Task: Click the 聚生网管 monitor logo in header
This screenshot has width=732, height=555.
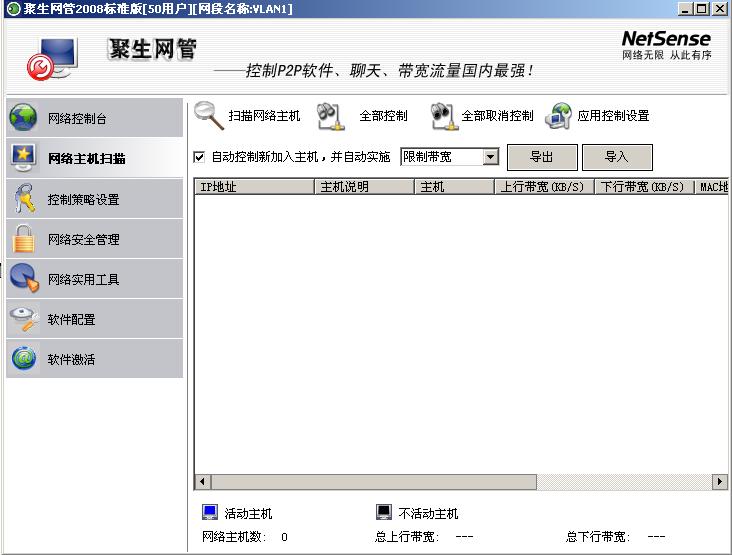Action: [52, 59]
